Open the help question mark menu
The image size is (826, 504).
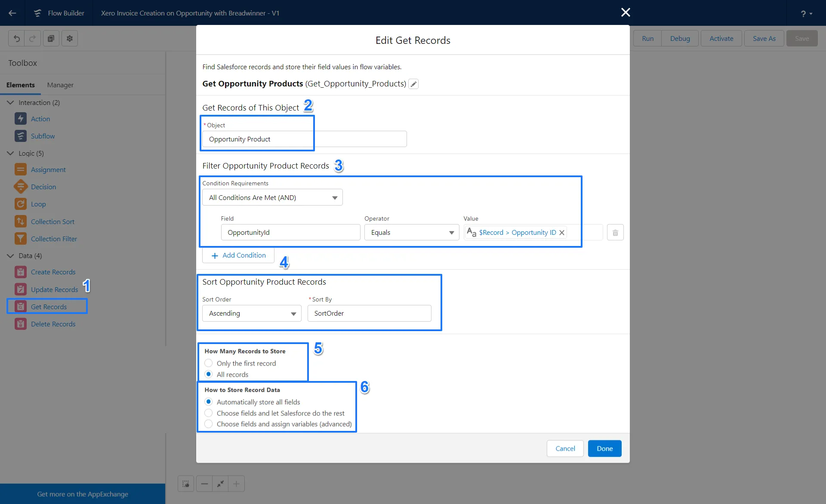[806, 13]
